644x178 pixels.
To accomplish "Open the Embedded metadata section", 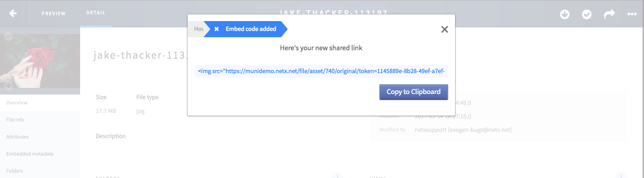I will (40, 154).
